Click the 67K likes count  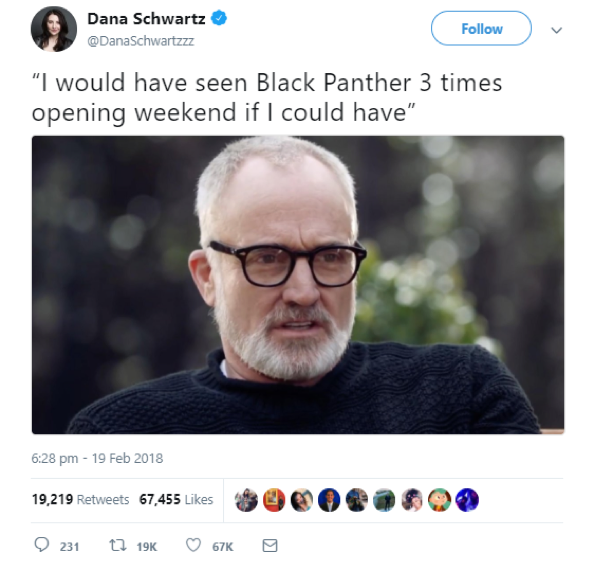pyautogui.click(x=223, y=547)
